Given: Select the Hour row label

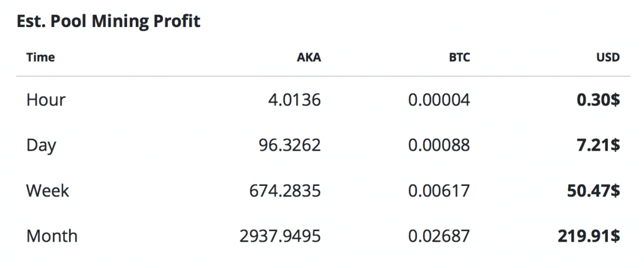Looking at the screenshot, I should (46, 100).
